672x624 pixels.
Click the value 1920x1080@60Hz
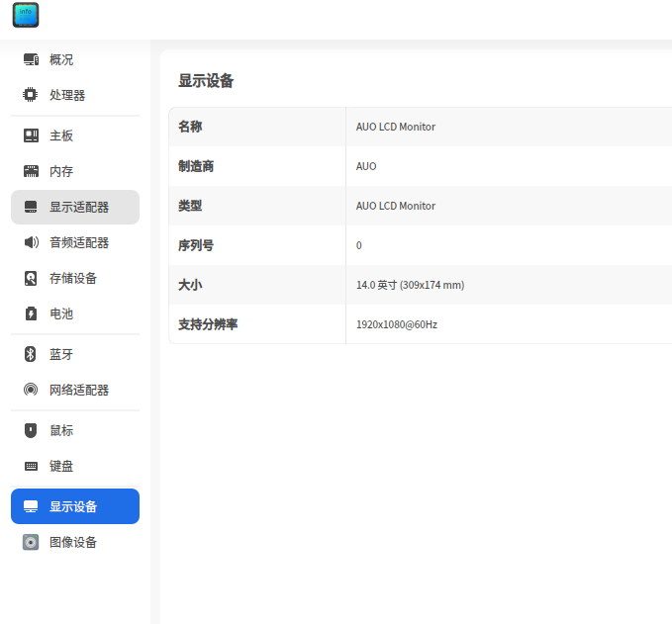click(397, 324)
